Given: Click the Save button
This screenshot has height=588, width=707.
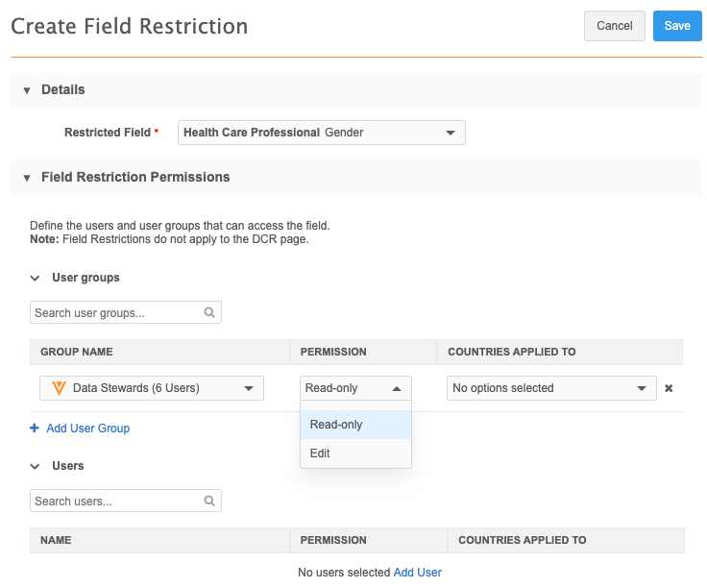Looking at the screenshot, I should click(676, 26).
